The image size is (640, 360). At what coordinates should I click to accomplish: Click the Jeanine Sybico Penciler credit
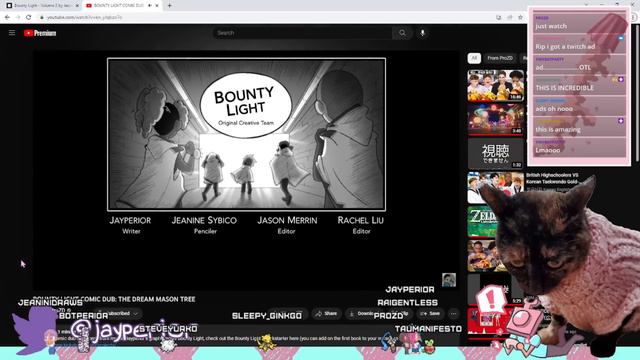[x=204, y=225]
